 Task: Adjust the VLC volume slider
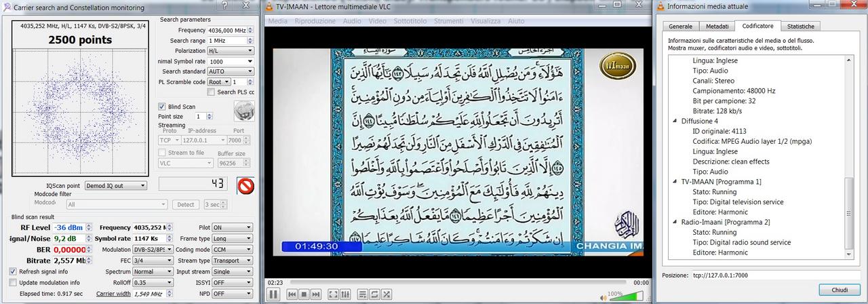point(627,297)
